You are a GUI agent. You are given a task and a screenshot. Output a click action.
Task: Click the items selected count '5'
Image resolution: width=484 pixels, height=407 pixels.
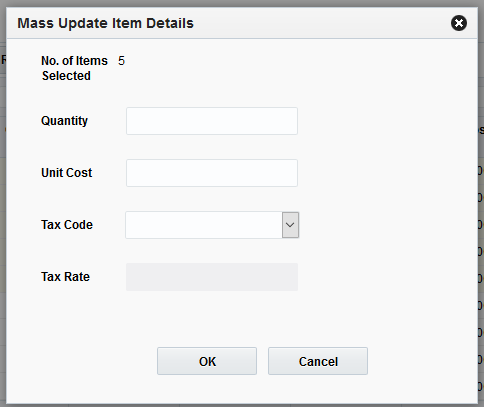(x=121, y=61)
